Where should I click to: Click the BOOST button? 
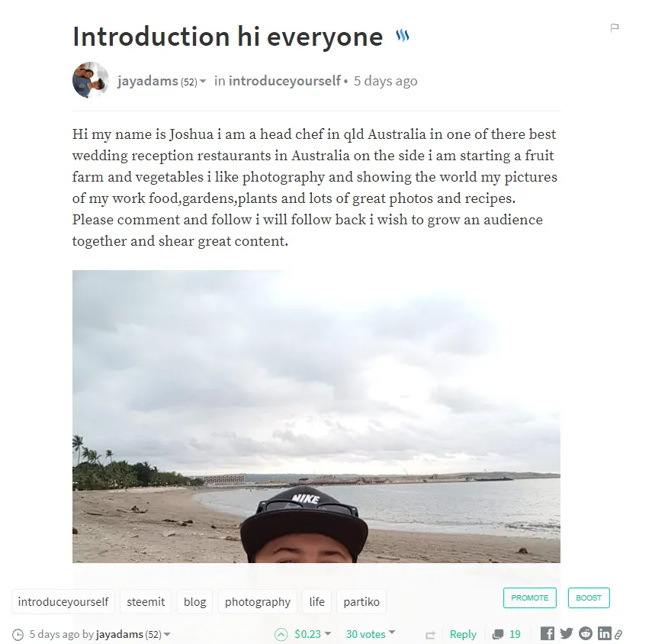[x=589, y=597]
